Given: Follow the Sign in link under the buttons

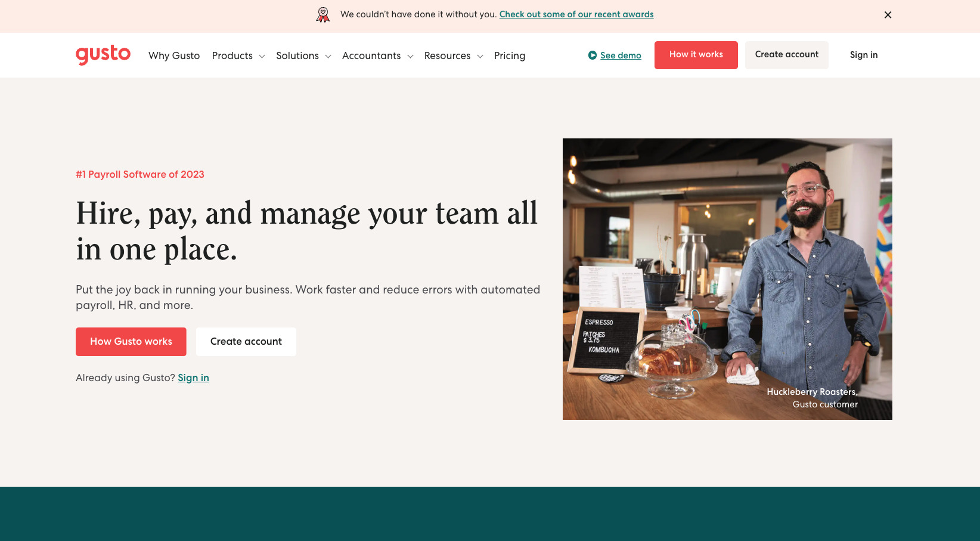Looking at the screenshot, I should (193, 378).
